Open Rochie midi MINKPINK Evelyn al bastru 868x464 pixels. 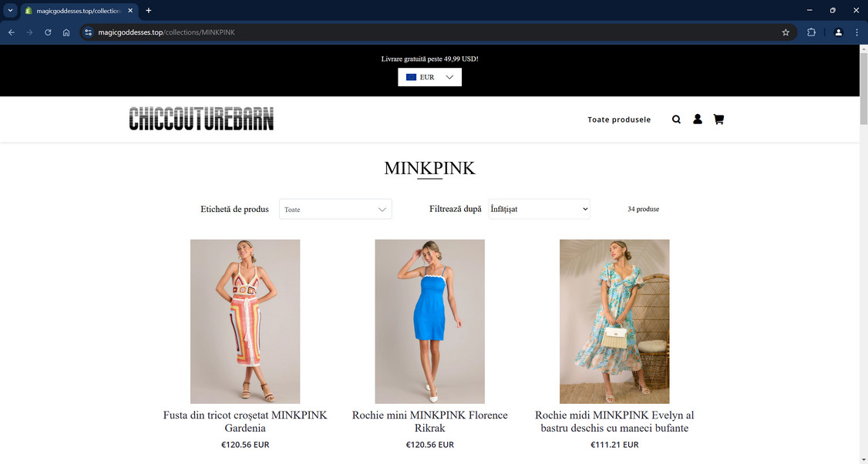[614, 422]
